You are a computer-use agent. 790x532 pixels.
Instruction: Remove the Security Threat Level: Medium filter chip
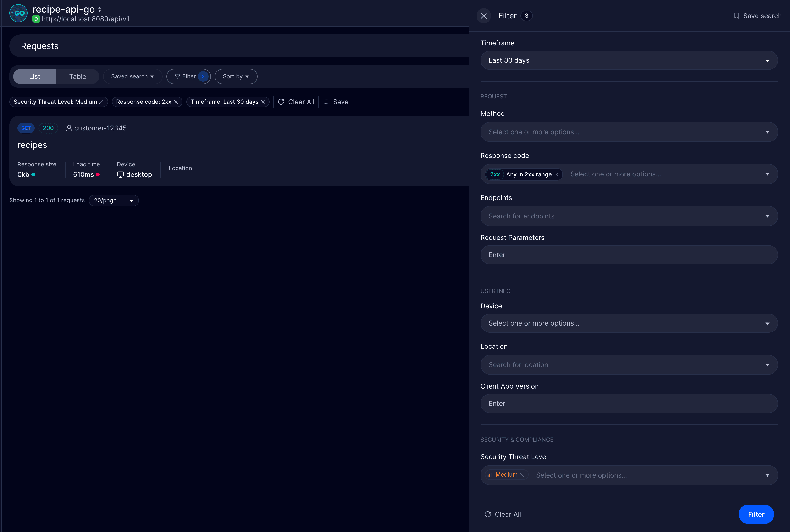click(x=101, y=102)
